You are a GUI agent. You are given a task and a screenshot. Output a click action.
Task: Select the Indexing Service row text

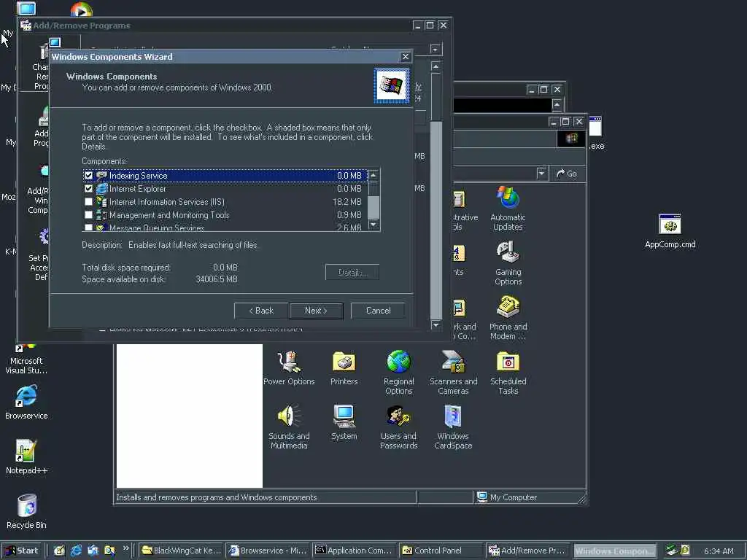[x=138, y=175]
